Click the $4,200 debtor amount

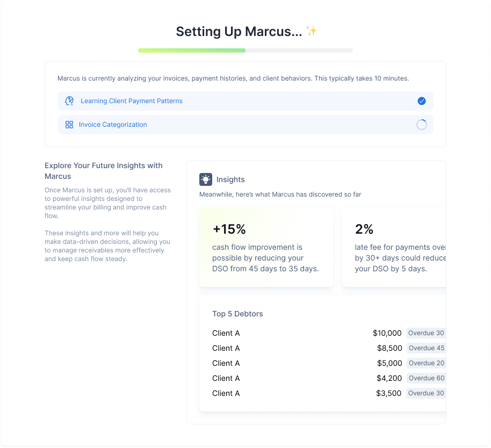(389, 378)
